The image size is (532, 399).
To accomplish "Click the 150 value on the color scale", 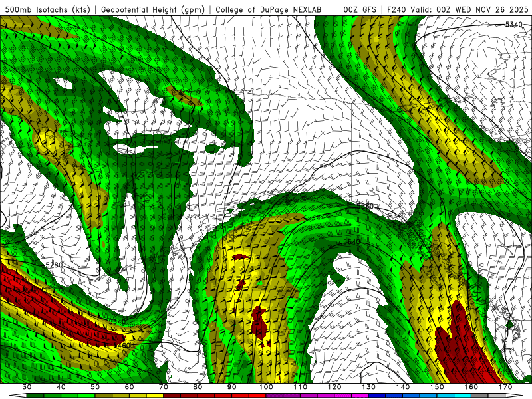I will tap(437, 387).
